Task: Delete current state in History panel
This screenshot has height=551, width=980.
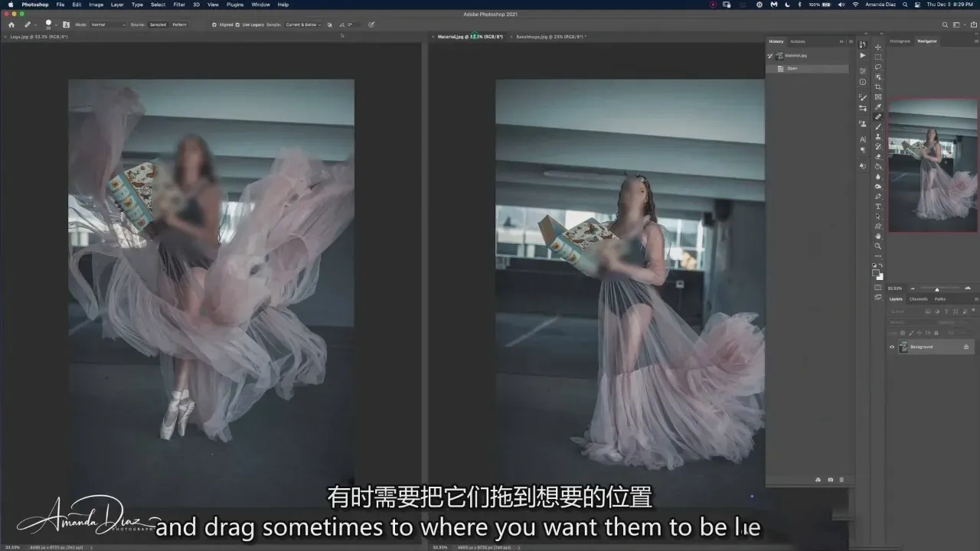Action: tap(841, 480)
